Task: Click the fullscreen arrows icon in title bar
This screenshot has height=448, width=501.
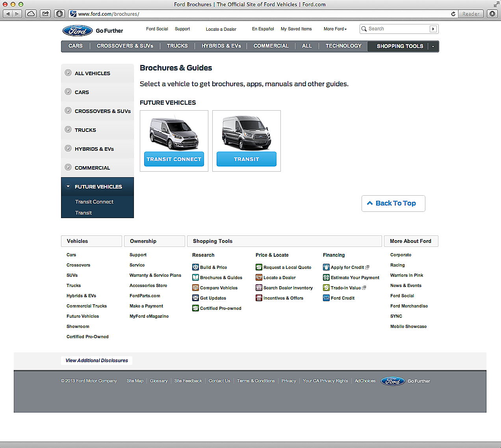Action: click(x=496, y=4)
